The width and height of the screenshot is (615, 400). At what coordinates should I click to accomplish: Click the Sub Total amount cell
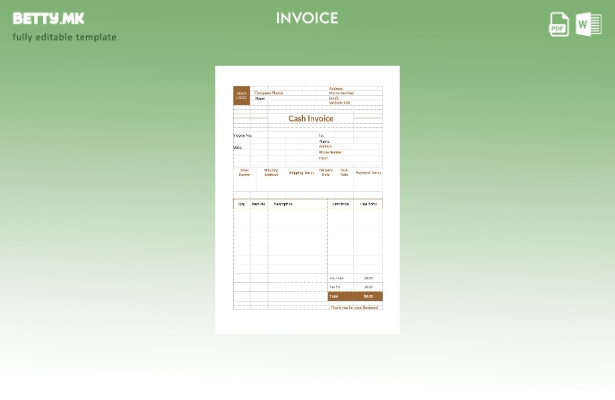[368, 278]
